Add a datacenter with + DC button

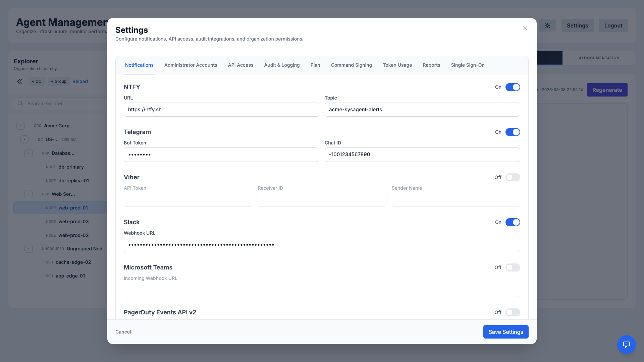coord(37,81)
